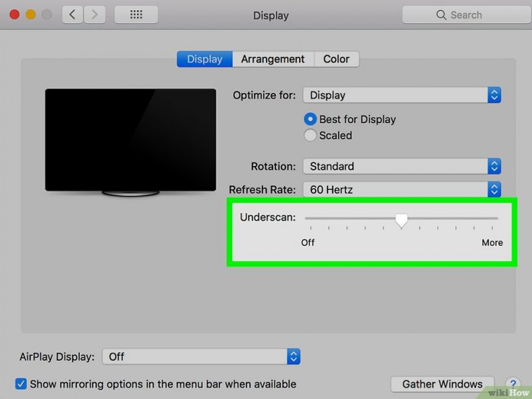Open the AirPlay Display dropdown
The image size is (532, 399).
coord(201,357)
